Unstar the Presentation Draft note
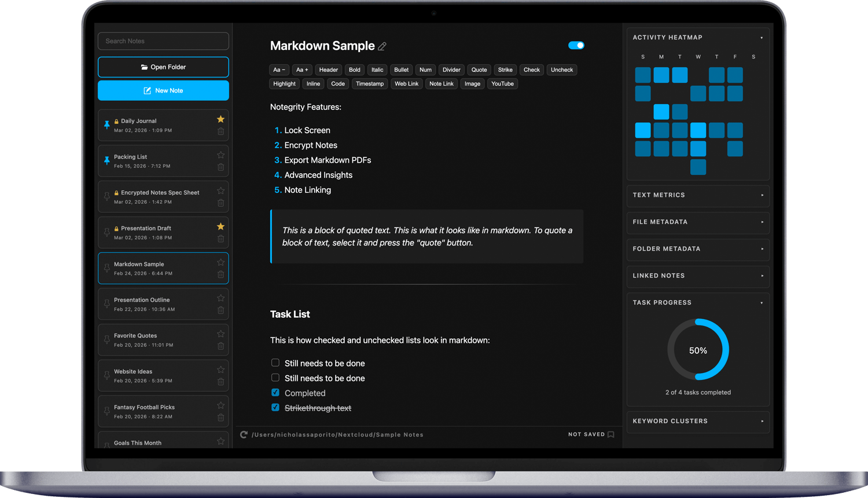The width and height of the screenshot is (868, 498). click(220, 226)
